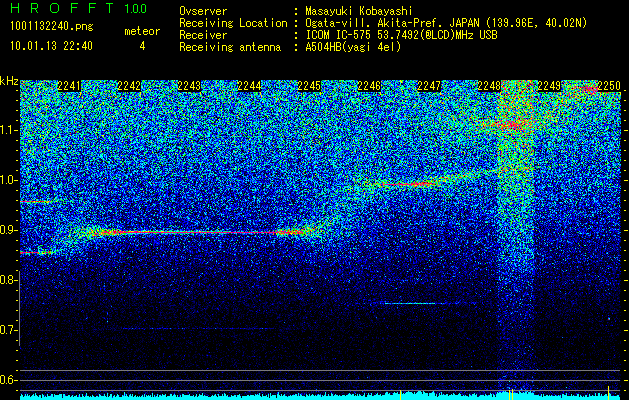Click the 1.0 frequency axis label
The width and height of the screenshot is (629, 400).
(8, 180)
